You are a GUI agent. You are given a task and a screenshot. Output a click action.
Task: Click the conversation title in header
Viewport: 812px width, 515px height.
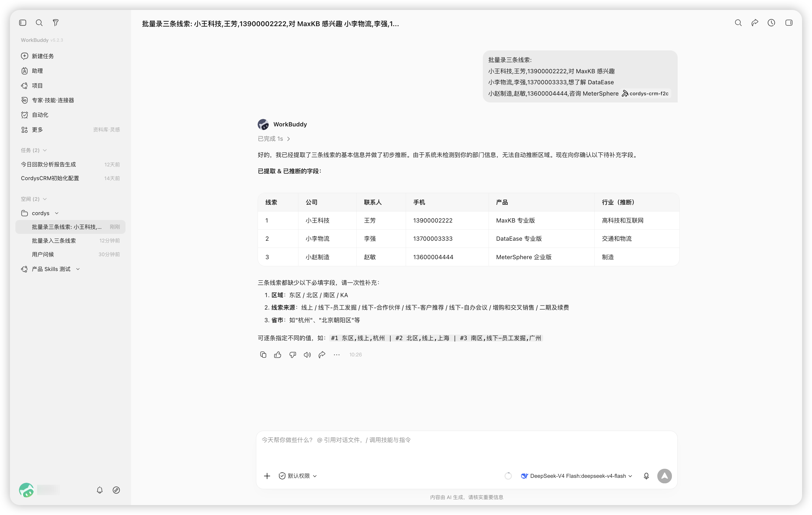coord(270,24)
